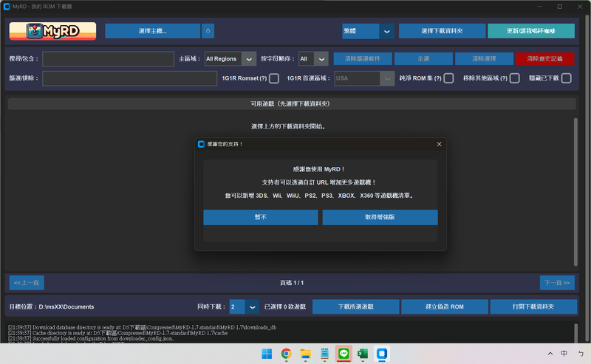Click the MyRD taskbar icon
Image resolution: width=591 pixels, height=364 pixels.
point(382,354)
